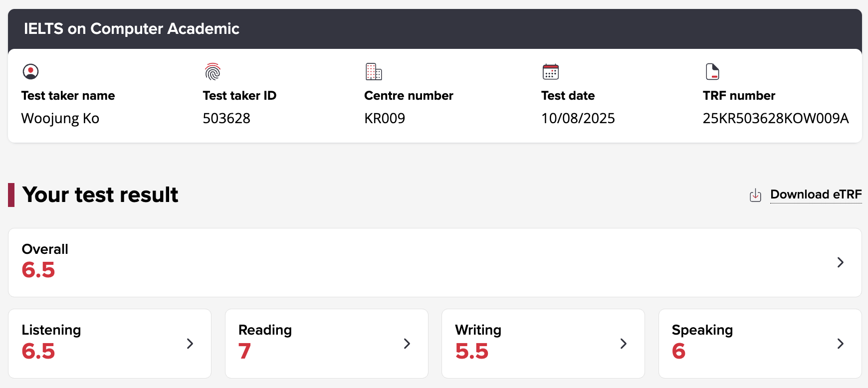This screenshot has width=868, height=388.
Task: Expand the Writing score chevron
Action: (x=624, y=344)
